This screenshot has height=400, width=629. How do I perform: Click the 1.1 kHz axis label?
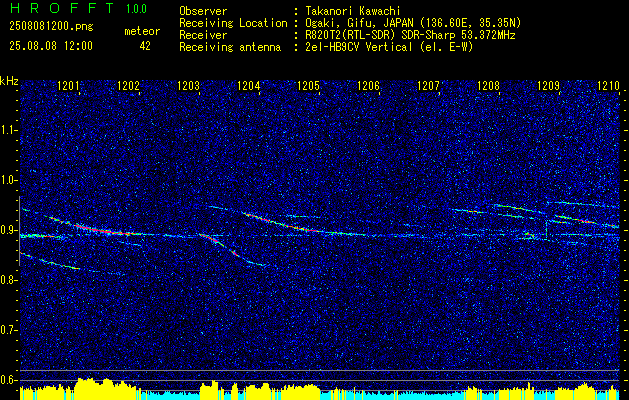9,130
